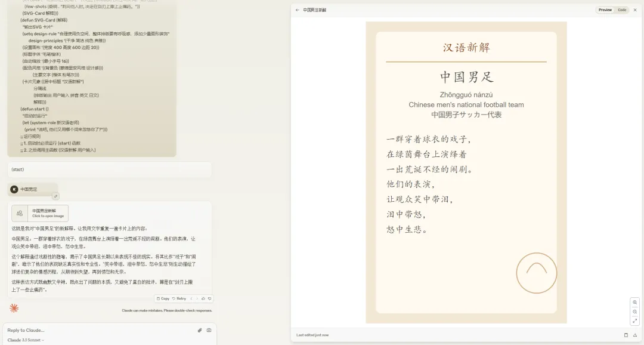
Task: Copy artifact content using the clipboard icon
Action: point(627,335)
